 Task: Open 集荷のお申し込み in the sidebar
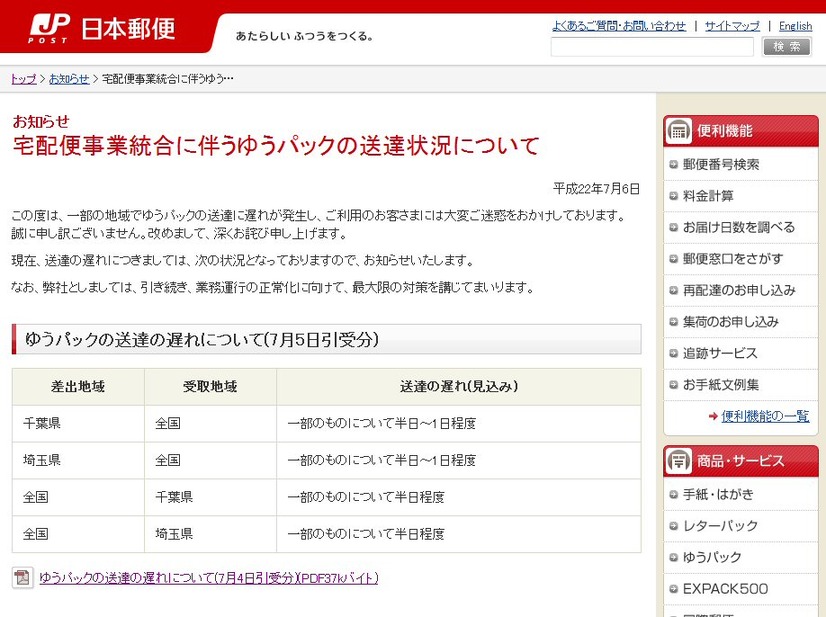[x=731, y=322]
